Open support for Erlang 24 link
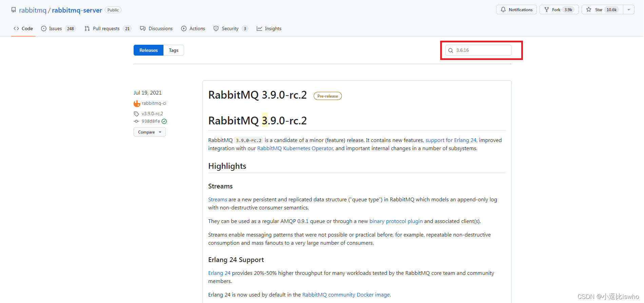This screenshot has height=303, width=644. pos(451,140)
